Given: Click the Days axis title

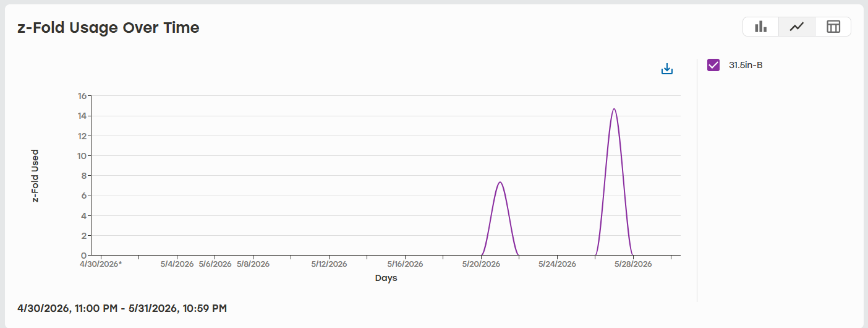Looking at the screenshot, I should (x=386, y=278).
